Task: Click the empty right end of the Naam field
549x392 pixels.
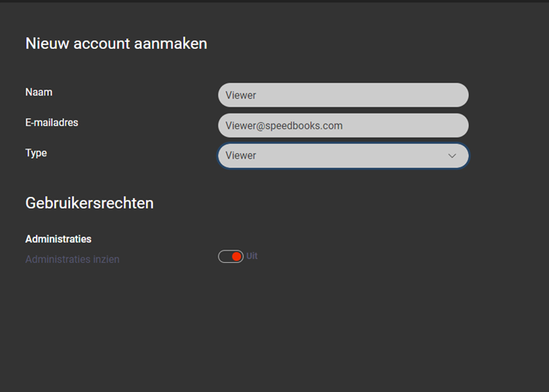Action: pyautogui.click(x=420, y=95)
